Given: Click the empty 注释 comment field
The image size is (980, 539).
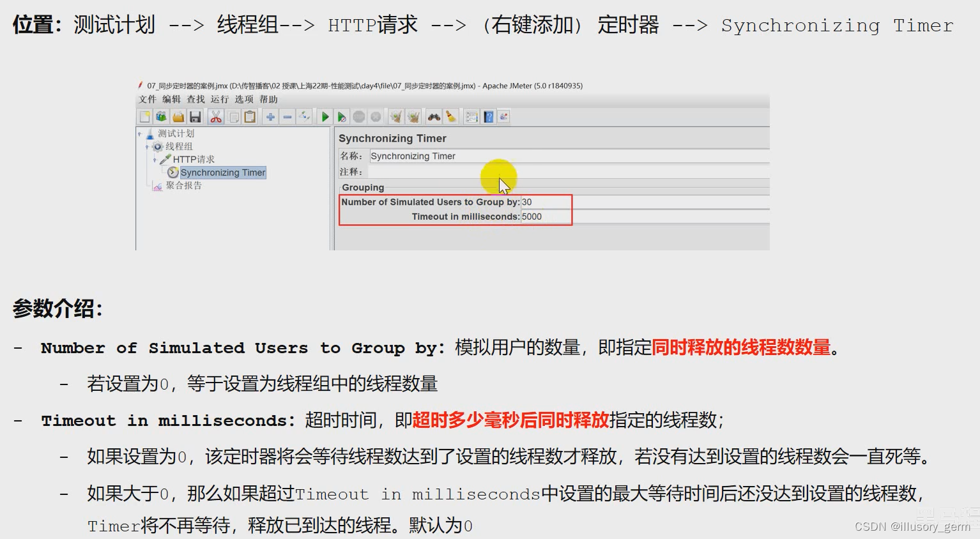Looking at the screenshot, I should tap(569, 172).
